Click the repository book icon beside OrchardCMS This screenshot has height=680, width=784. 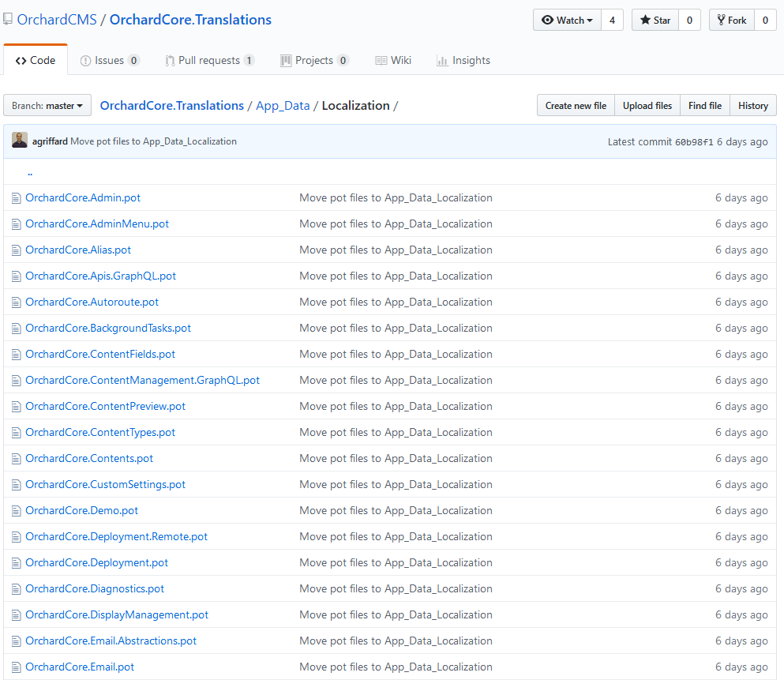[x=7, y=20]
